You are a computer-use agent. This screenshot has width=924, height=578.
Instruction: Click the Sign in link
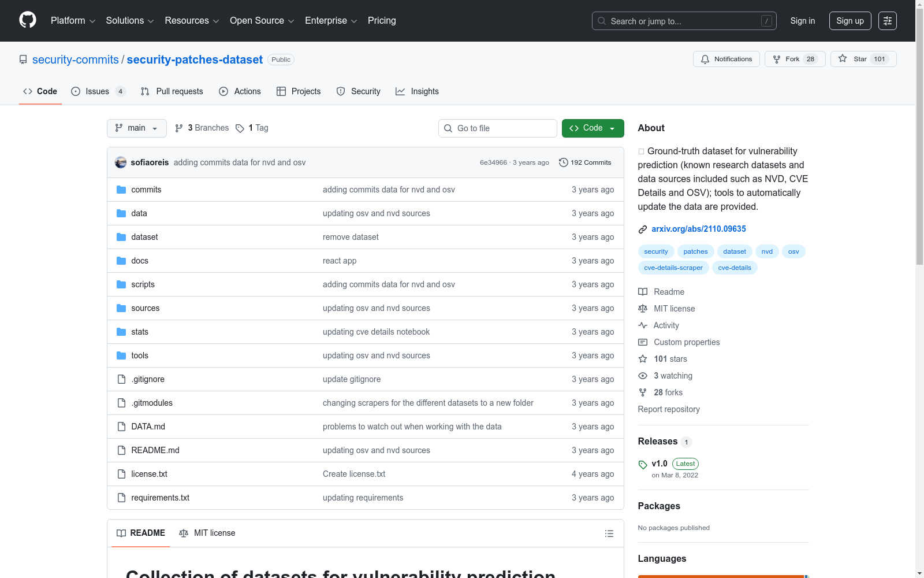803,21
